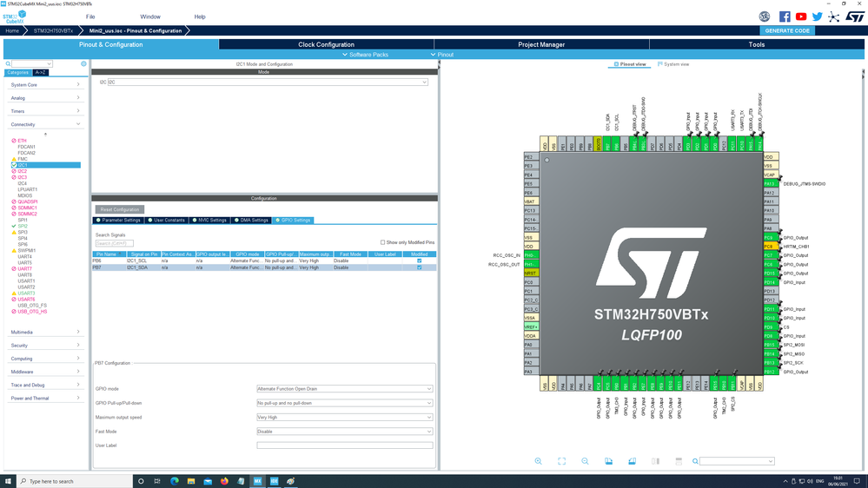868x488 pixels.
Task: Toggle Modified checkbox for the PB6 row
Action: (x=419, y=260)
